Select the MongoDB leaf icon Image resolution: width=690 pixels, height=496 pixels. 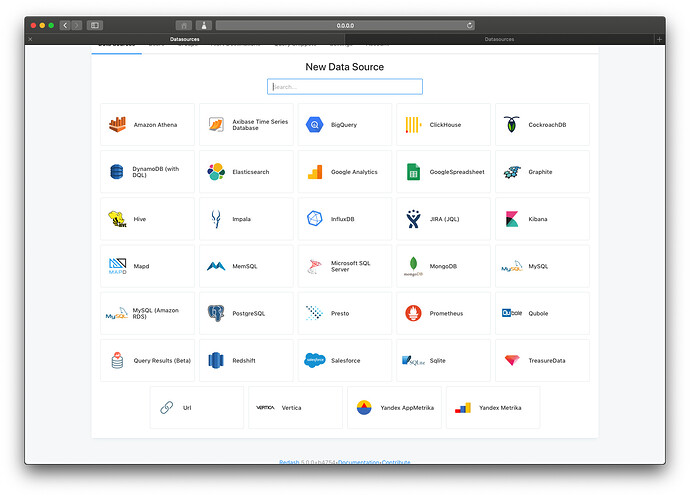(413, 266)
